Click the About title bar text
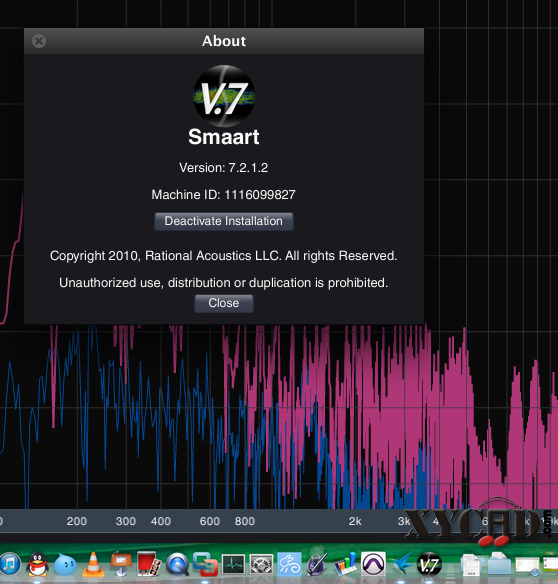 point(224,41)
